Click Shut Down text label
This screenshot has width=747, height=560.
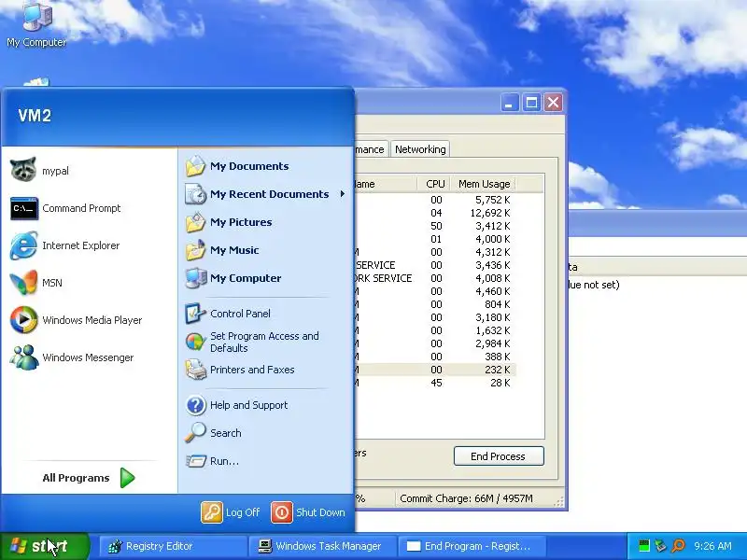coord(320,512)
